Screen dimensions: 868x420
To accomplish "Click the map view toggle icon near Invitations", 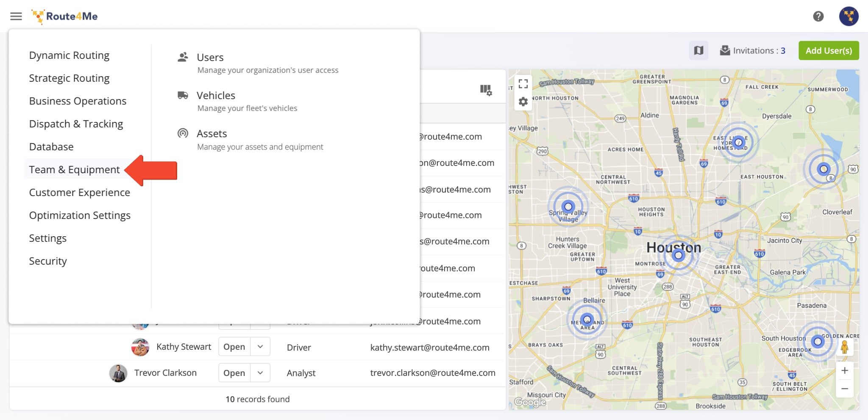I will [x=698, y=50].
